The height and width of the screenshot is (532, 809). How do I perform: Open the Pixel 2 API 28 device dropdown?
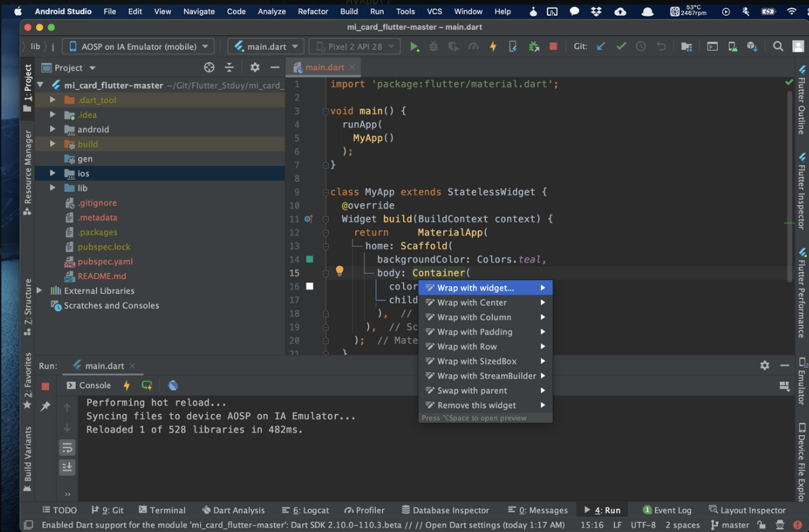click(355, 46)
